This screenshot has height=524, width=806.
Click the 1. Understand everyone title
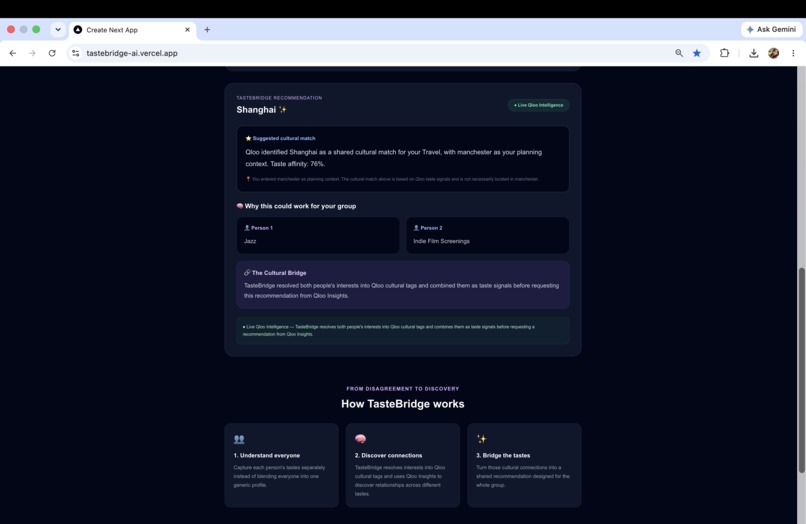click(x=267, y=455)
